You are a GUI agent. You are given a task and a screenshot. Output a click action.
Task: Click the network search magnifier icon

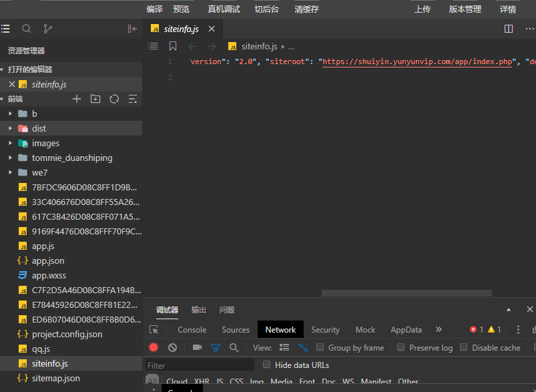[234, 348]
